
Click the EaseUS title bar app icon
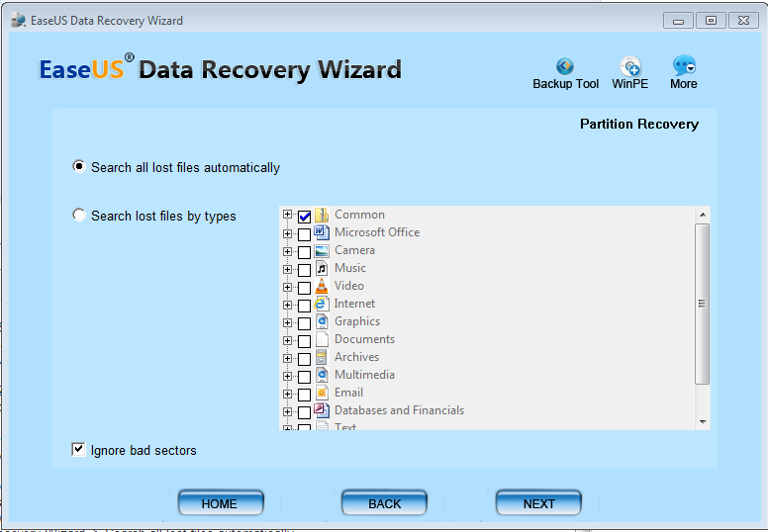point(18,21)
